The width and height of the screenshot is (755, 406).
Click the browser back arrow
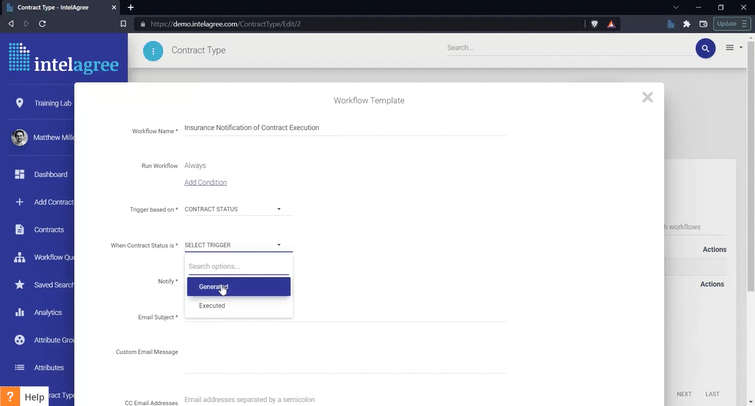point(11,24)
